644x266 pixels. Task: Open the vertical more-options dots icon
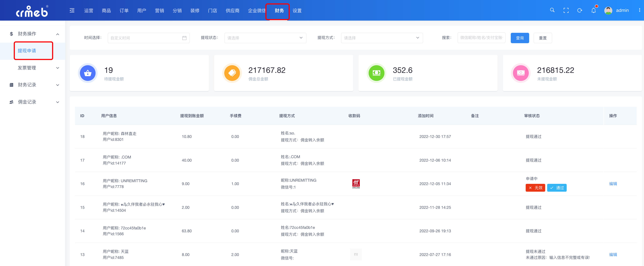click(639, 10)
